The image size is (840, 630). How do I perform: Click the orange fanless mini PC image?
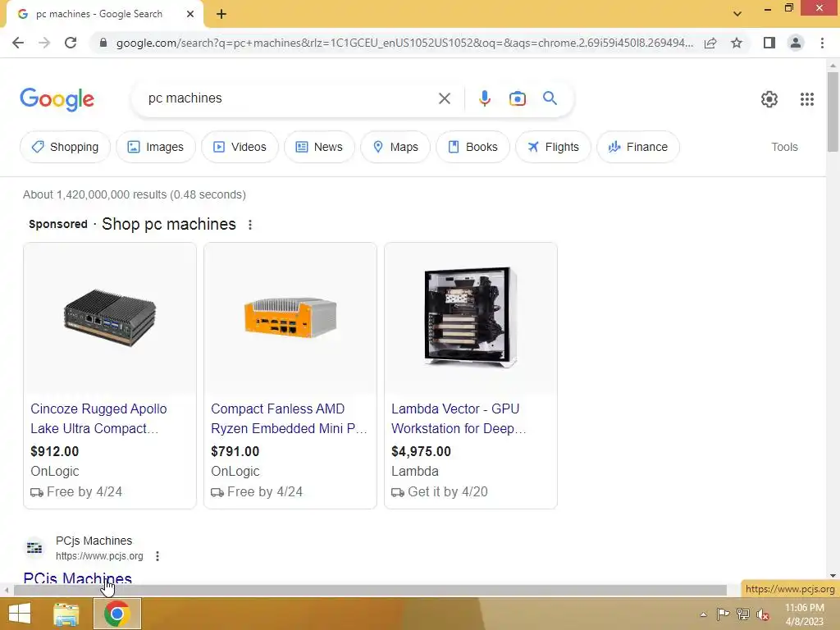click(290, 318)
